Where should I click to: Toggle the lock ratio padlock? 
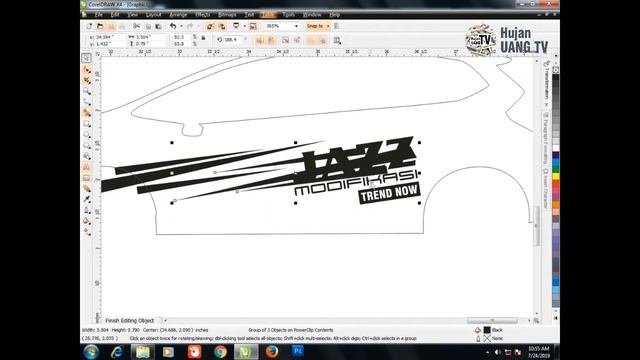pyautogui.click(x=203, y=38)
